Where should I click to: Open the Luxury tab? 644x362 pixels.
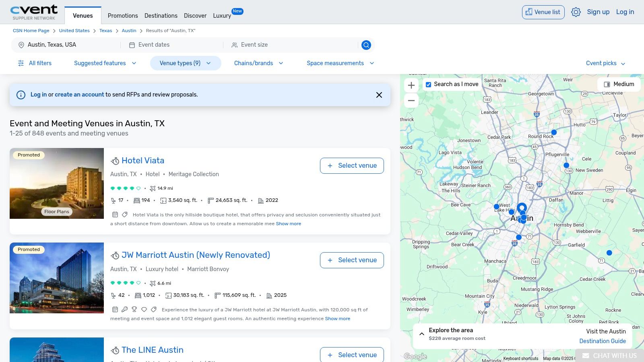point(222,16)
